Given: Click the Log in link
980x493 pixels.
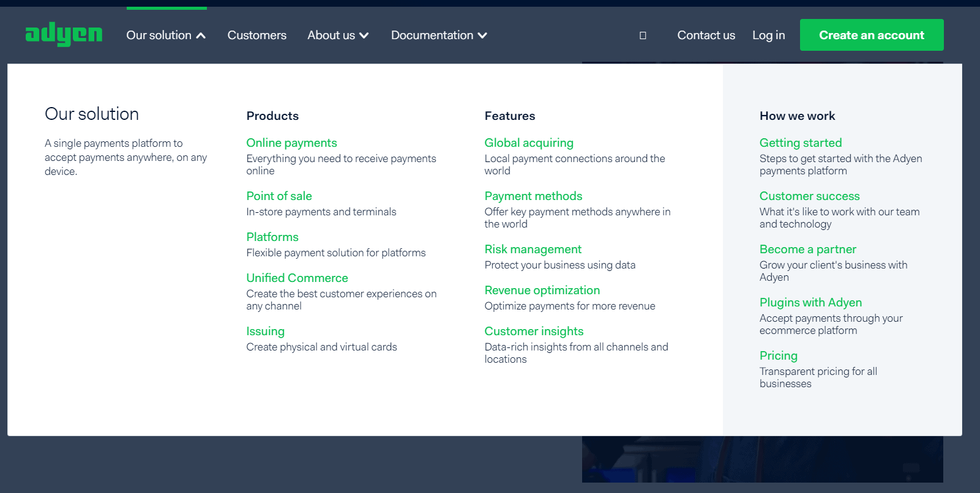Looking at the screenshot, I should pyautogui.click(x=768, y=35).
